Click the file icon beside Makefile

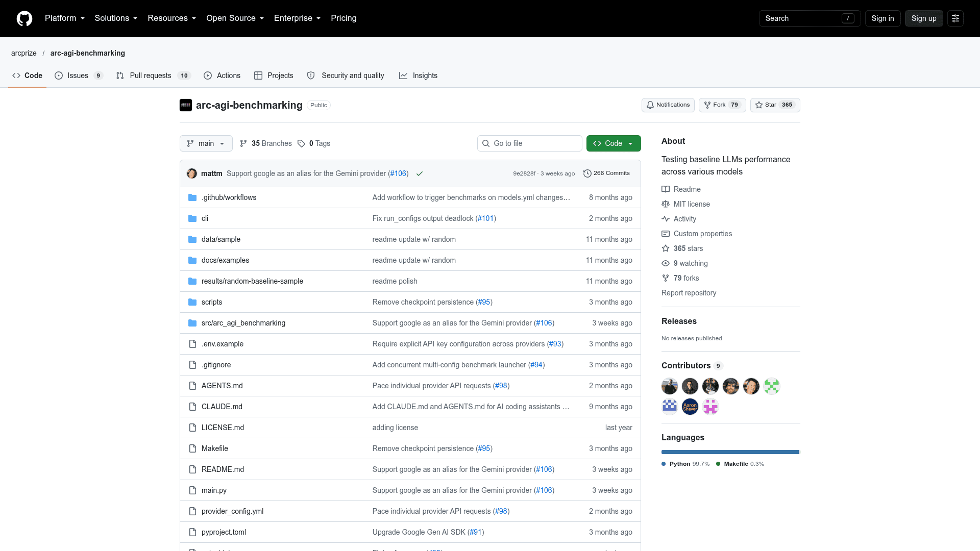click(x=192, y=448)
